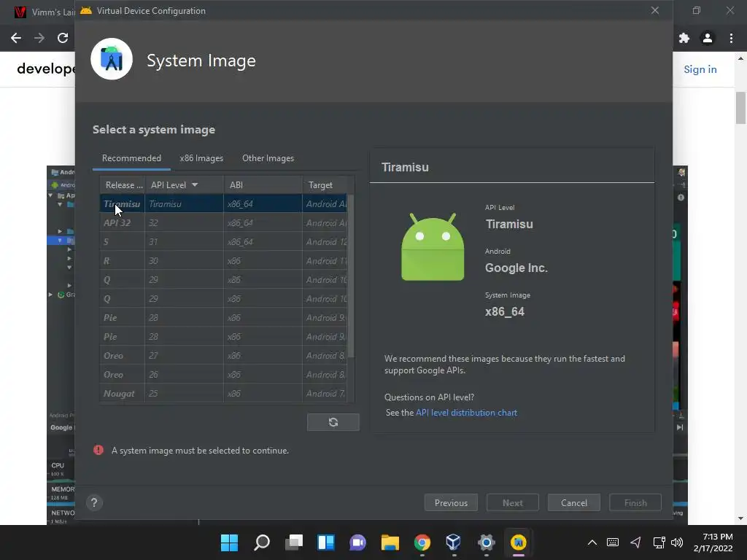This screenshot has height=560, width=747.
Task: Select the API 32 system image row
Action: (223, 223)
